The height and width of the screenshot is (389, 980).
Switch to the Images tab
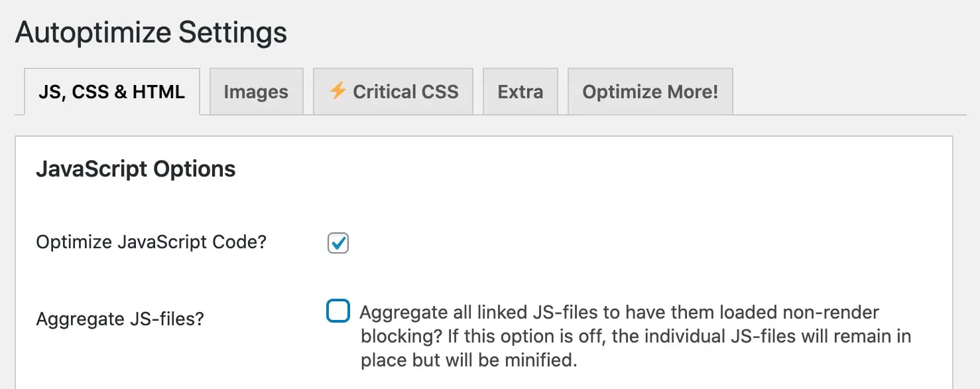click(256, 92)
